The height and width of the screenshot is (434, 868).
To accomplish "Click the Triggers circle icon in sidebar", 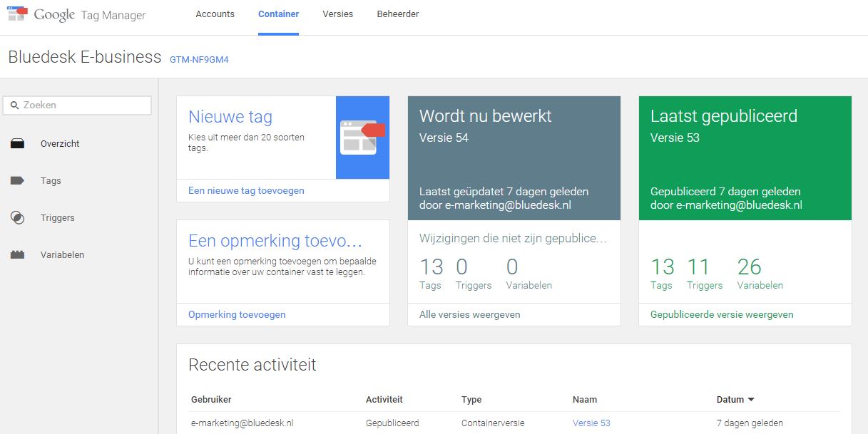I will coord(17,218).
